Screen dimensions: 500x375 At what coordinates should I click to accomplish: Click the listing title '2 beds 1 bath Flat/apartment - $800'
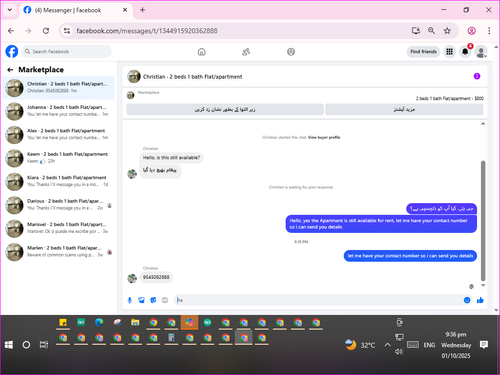(450, 98)
